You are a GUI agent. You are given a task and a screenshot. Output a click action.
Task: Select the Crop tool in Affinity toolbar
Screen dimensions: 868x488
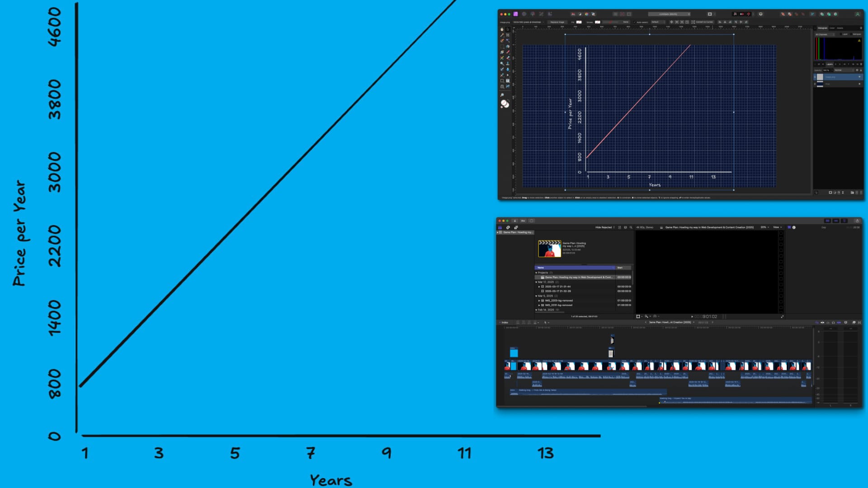[508, 35]
